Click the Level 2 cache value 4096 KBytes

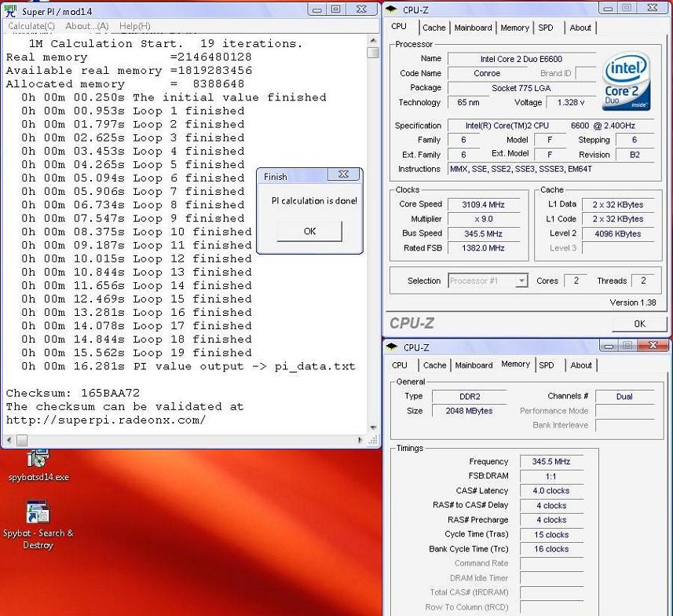[617, 233]
